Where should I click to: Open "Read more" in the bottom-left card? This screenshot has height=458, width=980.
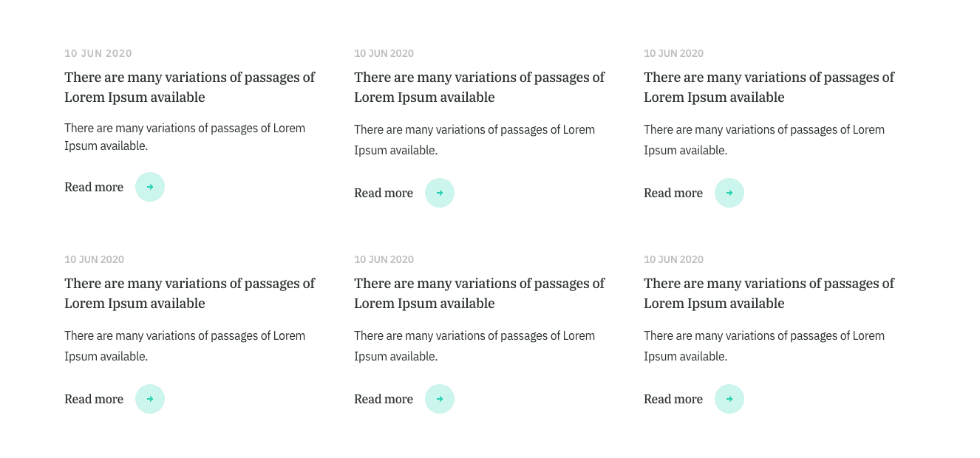pyautogui.click(x=94, y=399)
